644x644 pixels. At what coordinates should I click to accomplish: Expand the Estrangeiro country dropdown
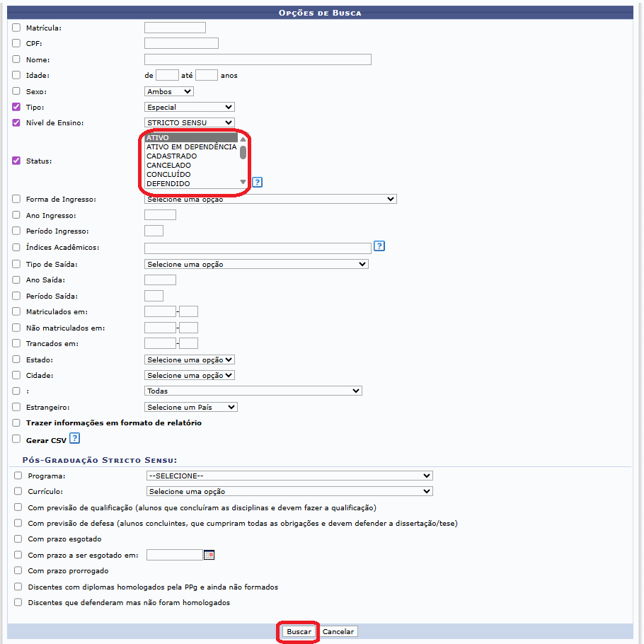point(190,408)
